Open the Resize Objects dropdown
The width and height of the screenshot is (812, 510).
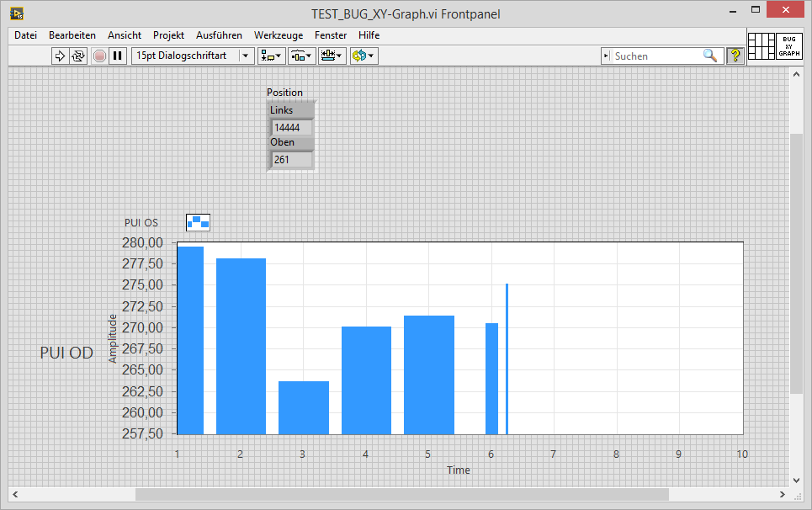click(332, 56)
